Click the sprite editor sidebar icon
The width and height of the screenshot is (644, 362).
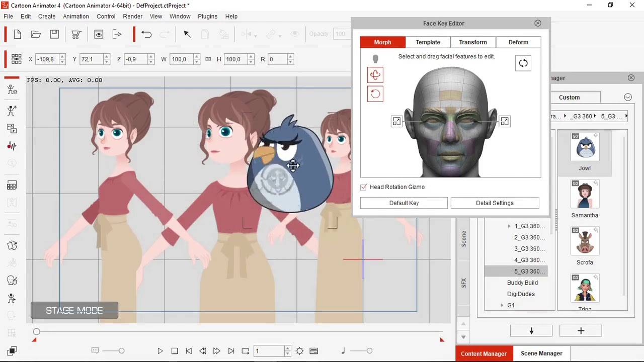(x=12, y=129)
